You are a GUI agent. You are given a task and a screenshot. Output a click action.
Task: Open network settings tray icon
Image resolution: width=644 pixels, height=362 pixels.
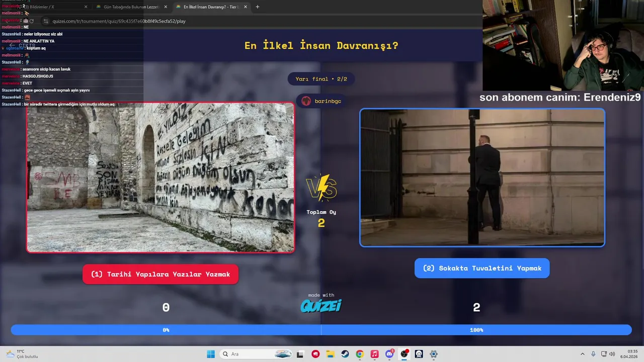click(604, 354)
